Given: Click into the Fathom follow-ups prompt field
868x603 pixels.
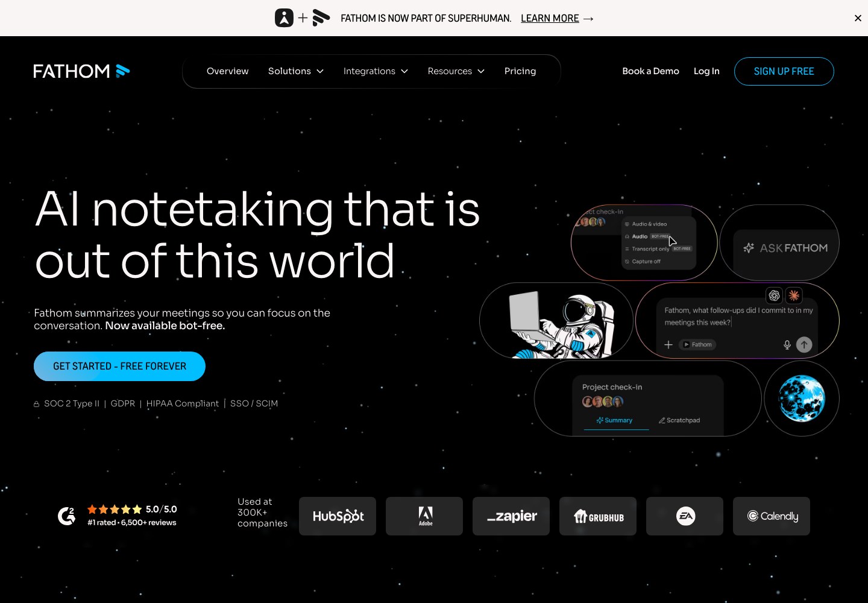Looking at the screenshot, I should 738,317.
